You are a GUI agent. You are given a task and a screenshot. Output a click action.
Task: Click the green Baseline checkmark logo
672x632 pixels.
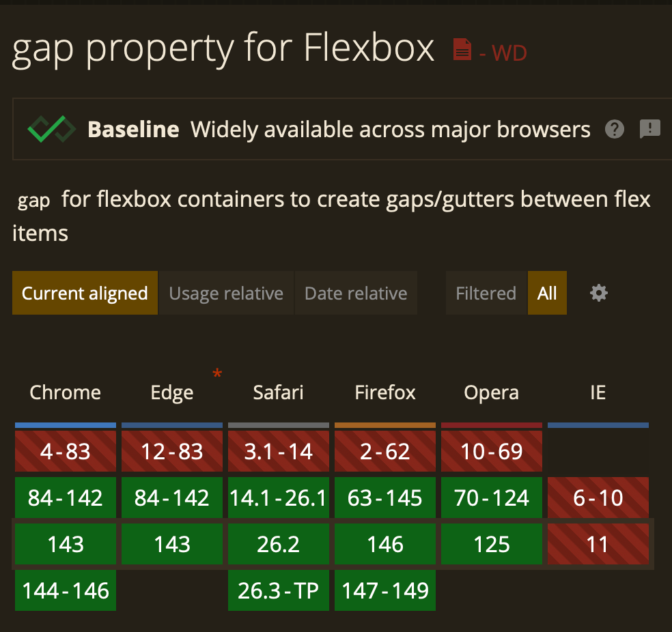(51, 129)
